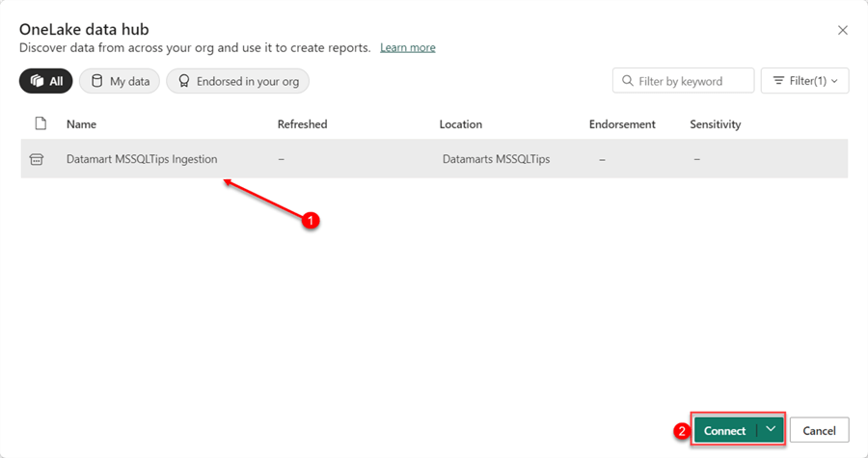Click the Filter by keyword search box

tap(683, 81)
